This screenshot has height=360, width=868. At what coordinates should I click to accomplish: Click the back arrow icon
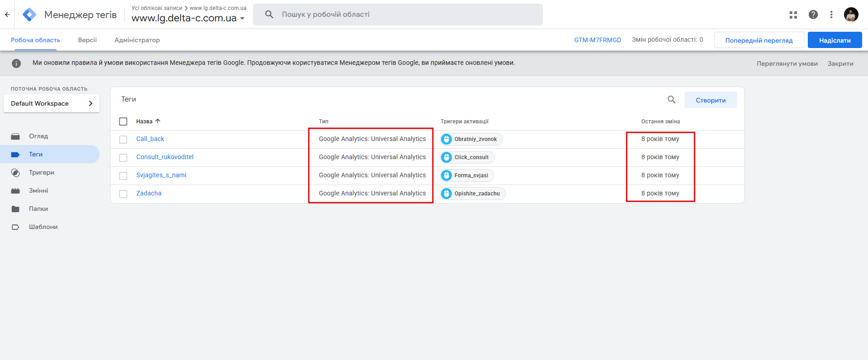7,15
